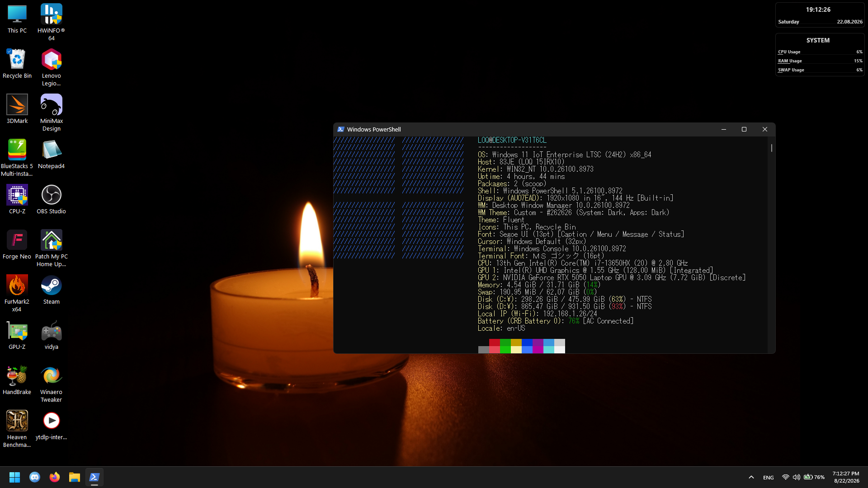Click the SYSTEM widget header

tap(818, 40)
